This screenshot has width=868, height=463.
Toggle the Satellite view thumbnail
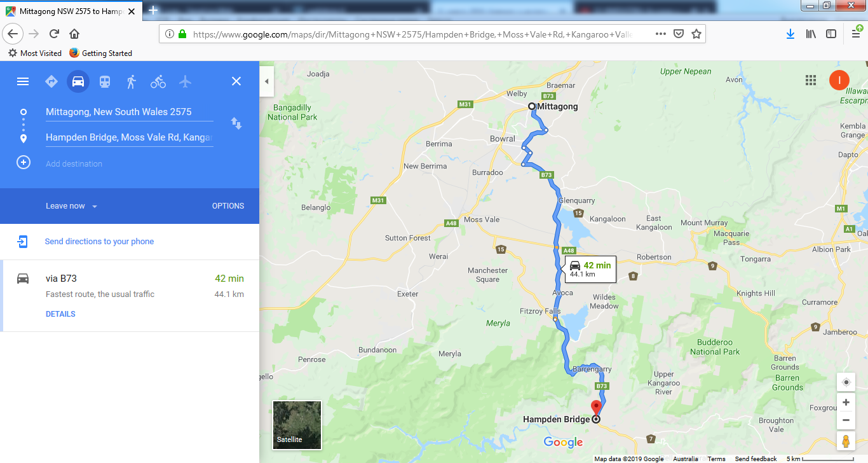pos(297,425)
